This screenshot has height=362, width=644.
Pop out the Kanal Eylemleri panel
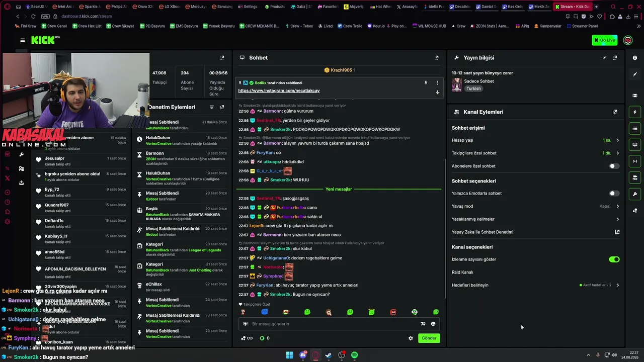[615, 112]
